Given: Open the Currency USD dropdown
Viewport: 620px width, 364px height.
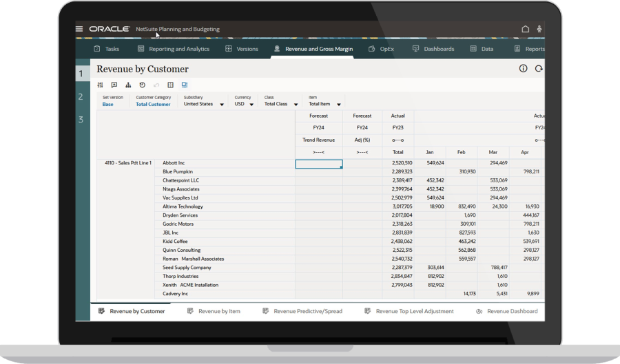Looking at the screenshot, I should (x=252, y=105).
